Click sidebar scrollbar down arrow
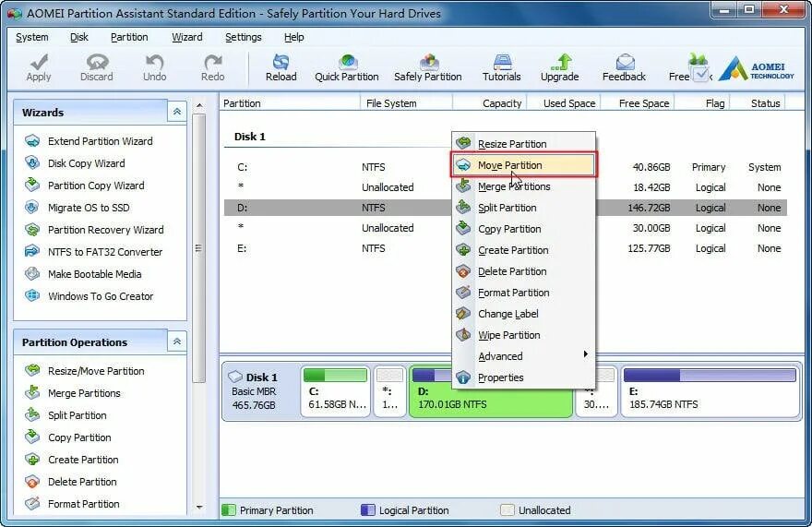This screenshot has height=527, width=812. tap(199, 507)
